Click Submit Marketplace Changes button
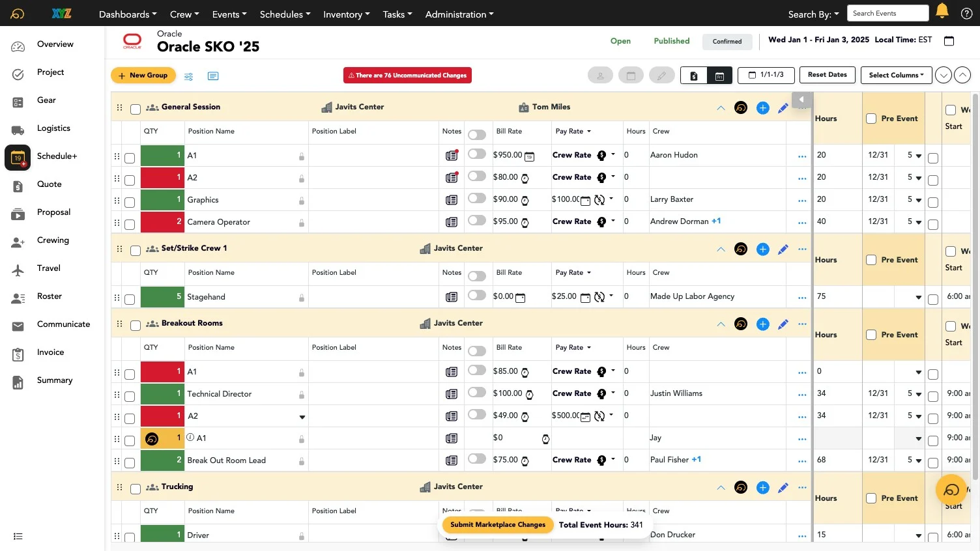 click(x=497, y=525)
